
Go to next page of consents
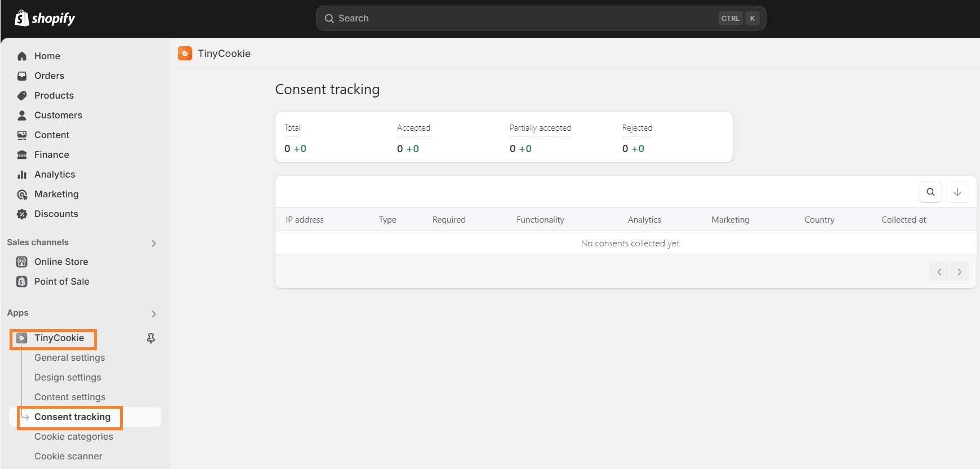pyautogui.click(x=960, y=272)
